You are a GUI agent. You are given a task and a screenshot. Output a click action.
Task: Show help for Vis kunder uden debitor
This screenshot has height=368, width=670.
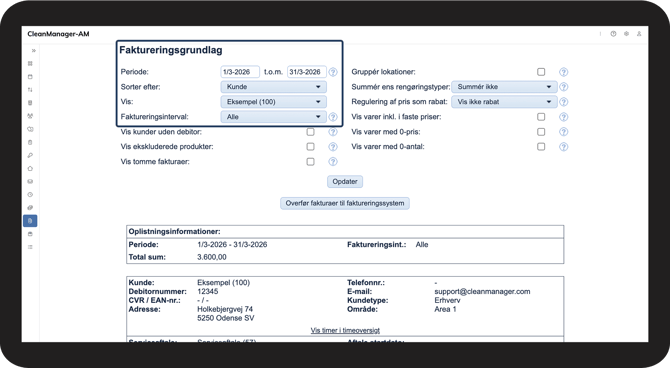coord(333,132)
